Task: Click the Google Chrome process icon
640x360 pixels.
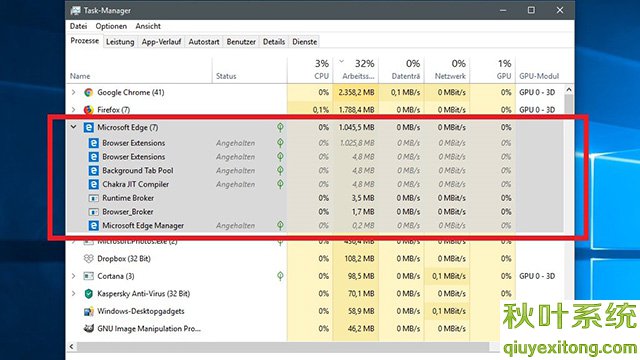Action: (89, 93)
